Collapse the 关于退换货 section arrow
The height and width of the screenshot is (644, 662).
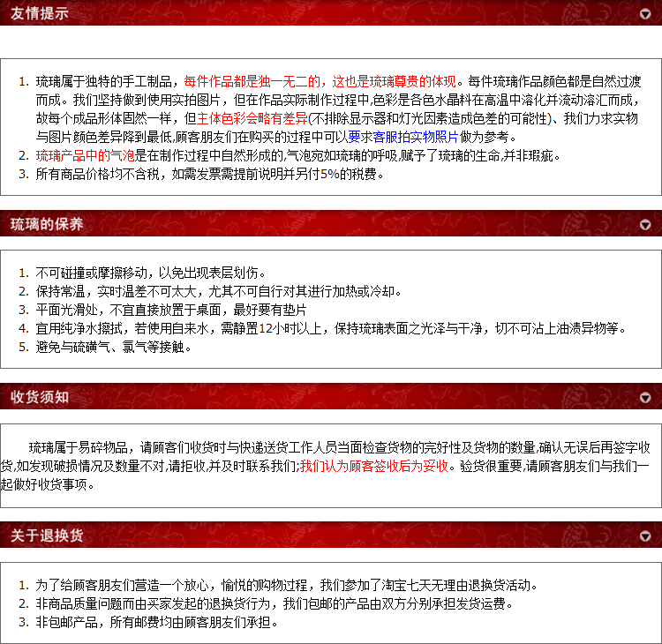click(645, 536)
